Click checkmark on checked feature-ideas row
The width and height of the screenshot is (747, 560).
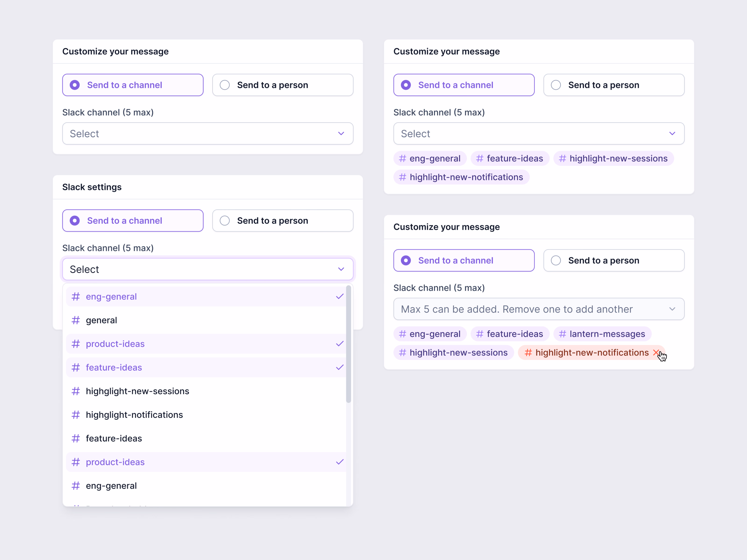point(340,367)
